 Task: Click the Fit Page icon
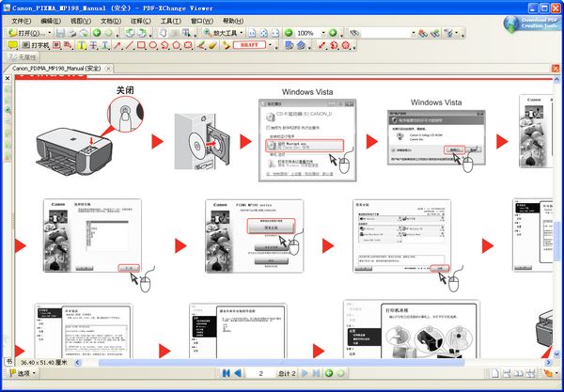(263, 33)
